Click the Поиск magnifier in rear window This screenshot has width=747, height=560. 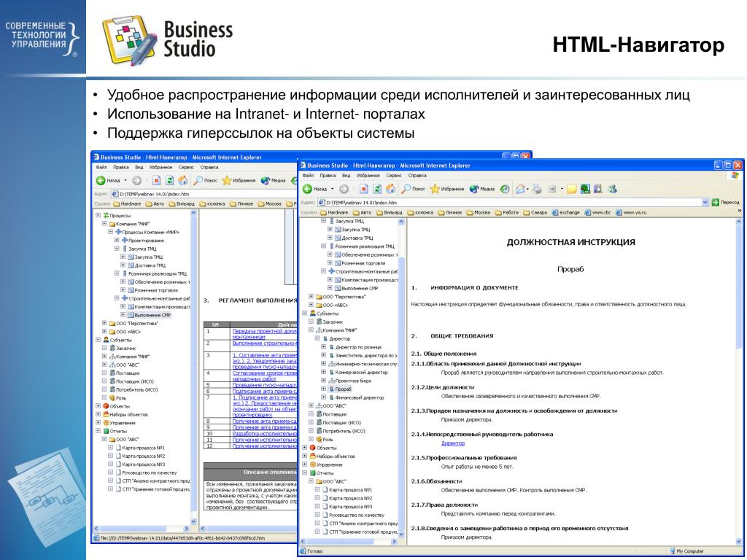click(x=198, y=181)
